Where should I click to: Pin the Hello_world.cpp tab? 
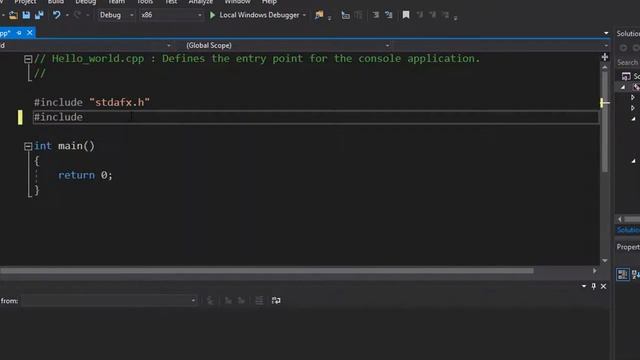click(x=19, y=33)
